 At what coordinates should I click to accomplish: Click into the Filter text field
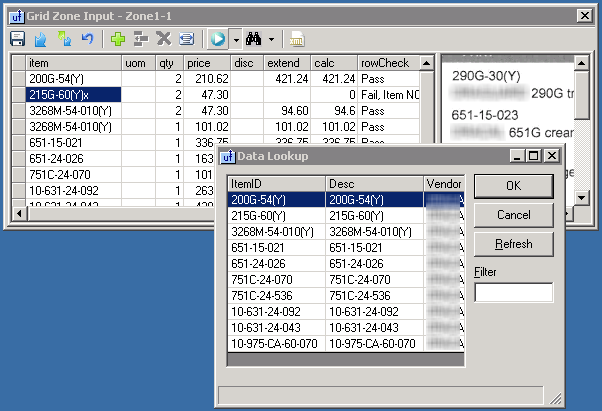(x=513, y=292)
